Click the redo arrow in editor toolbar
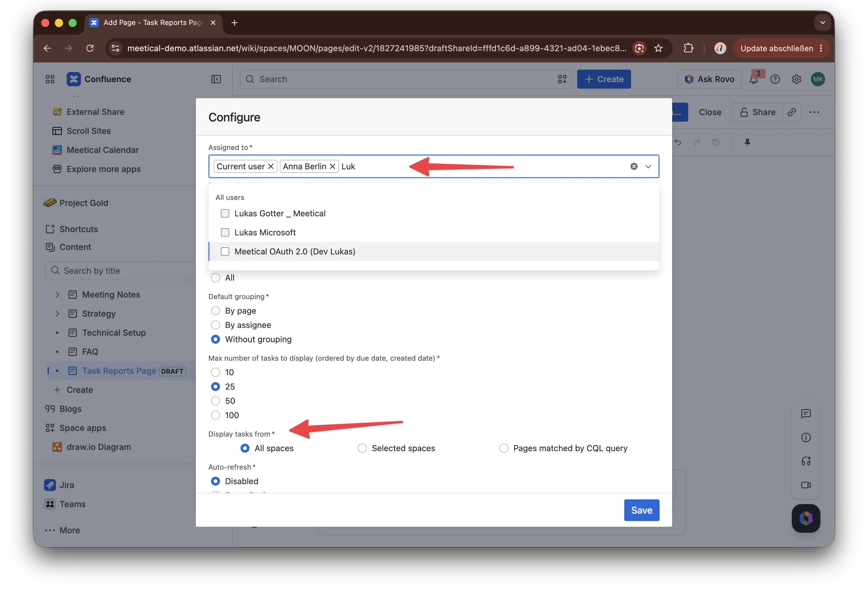Viewport: 868px width, 591px height. (x=697, y=142)
